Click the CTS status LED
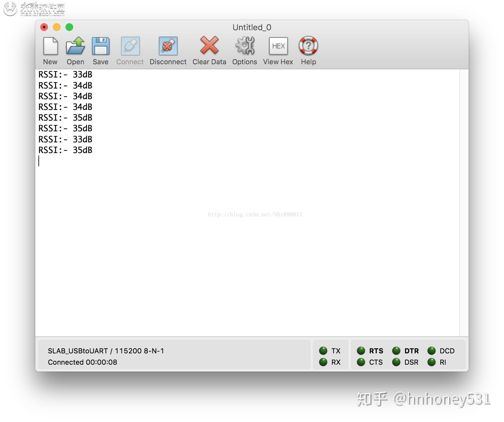The height and width of the screenshot is (422, 504). point(361,362)
